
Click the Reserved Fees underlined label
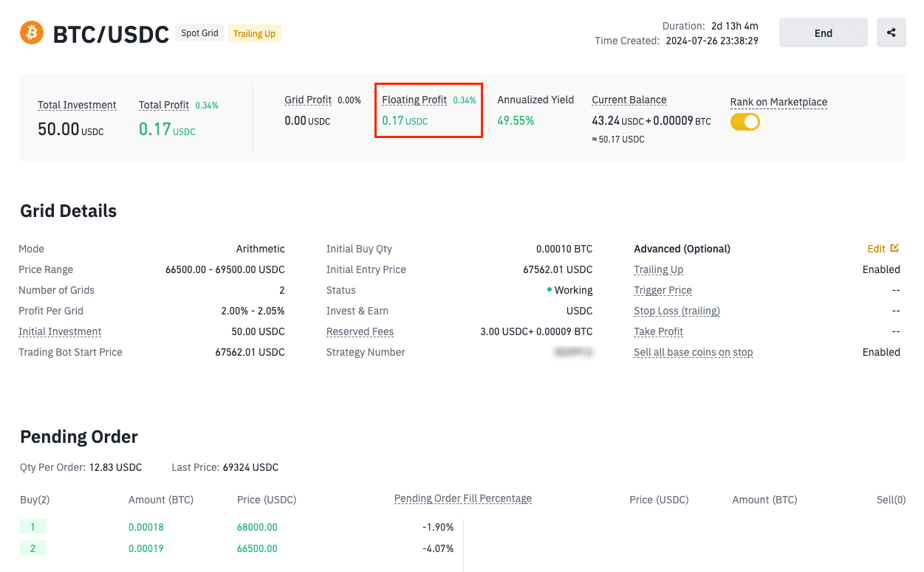(360, 331)
